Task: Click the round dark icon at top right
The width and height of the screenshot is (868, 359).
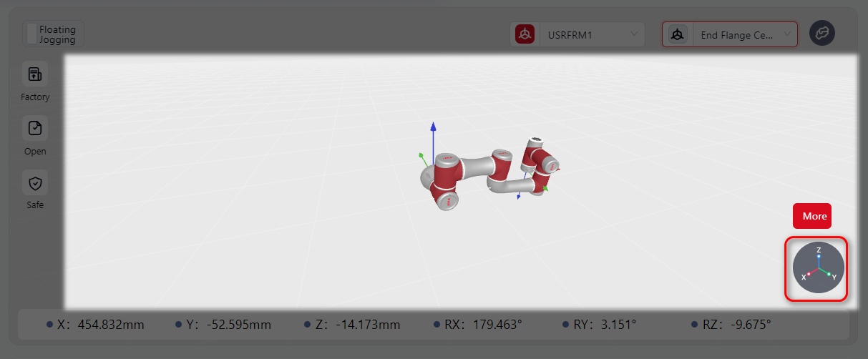Action: (x=821, y=34)
